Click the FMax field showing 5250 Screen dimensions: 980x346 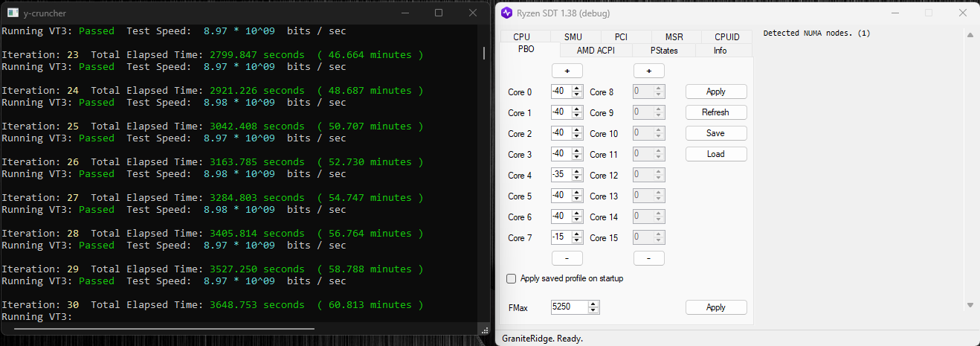pos(569,307)
